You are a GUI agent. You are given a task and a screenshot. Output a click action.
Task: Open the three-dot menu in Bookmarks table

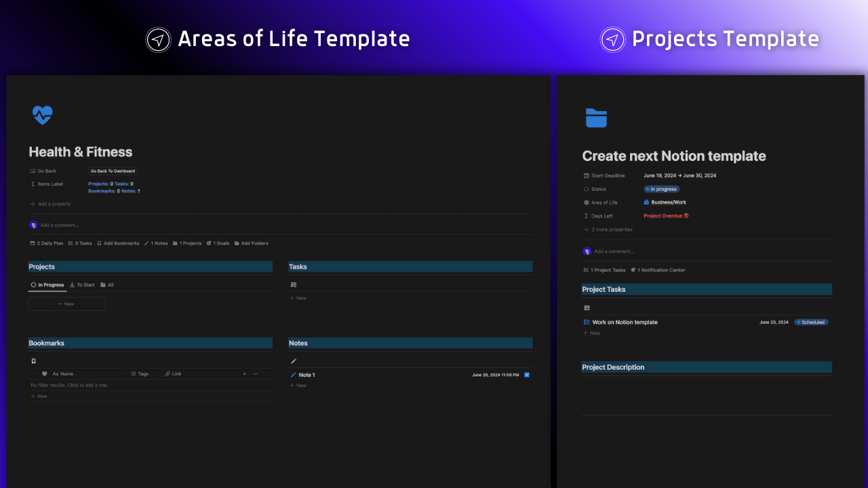[256, 373]
